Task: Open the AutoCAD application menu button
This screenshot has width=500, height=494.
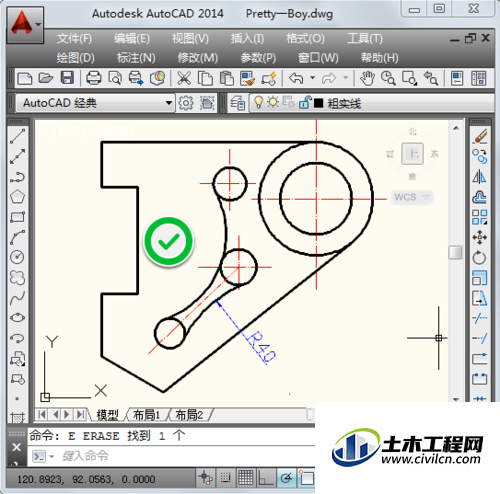Action: [25, 25]
